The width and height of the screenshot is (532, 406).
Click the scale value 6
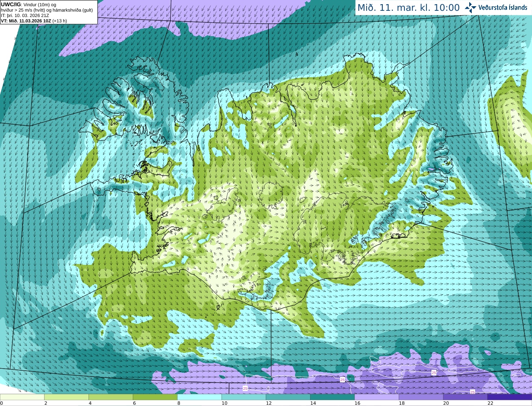134,403
